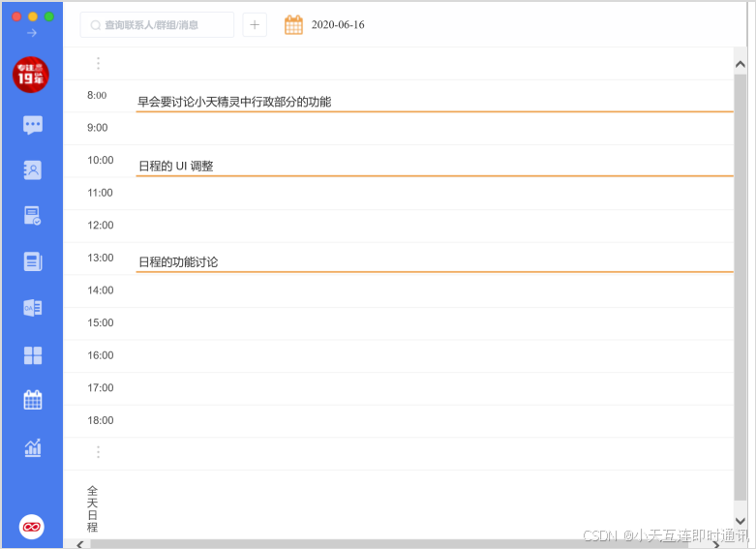756x549 pixels.
Task: Click the vertical scrollbar up arrow
Action: pyautogui.click(x=741, y=64)
